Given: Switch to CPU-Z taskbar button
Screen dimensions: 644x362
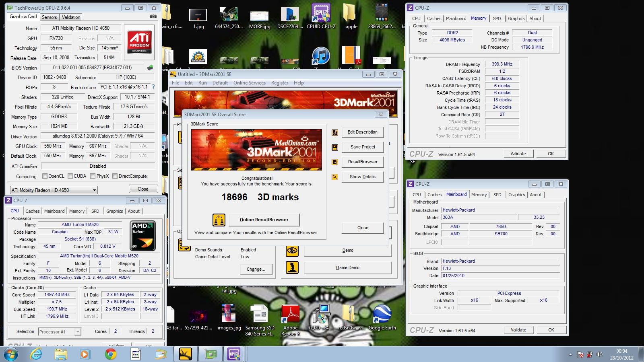Looking at the screenshot, I should pyautogui.click(x=234, y=354).
